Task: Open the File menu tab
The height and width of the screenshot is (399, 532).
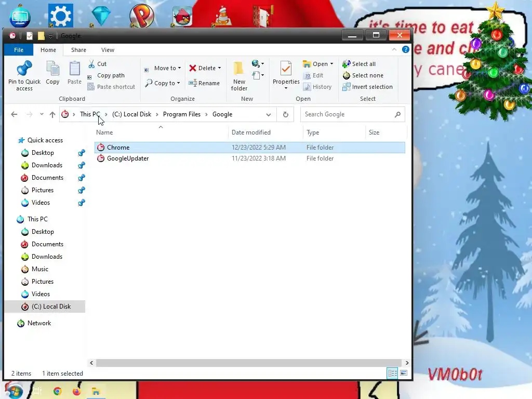Action: coord(19,50)
